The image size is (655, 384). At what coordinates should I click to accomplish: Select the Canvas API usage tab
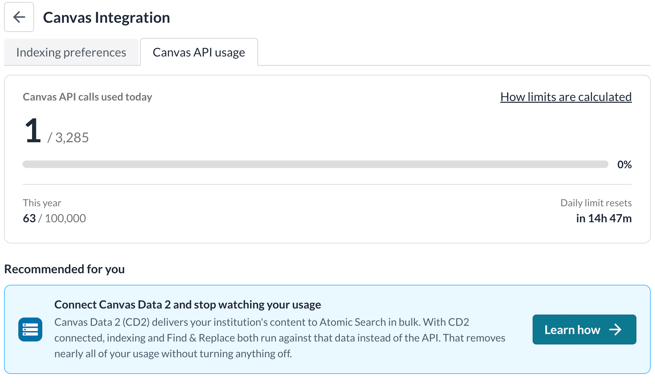click(x=199, y=52)
